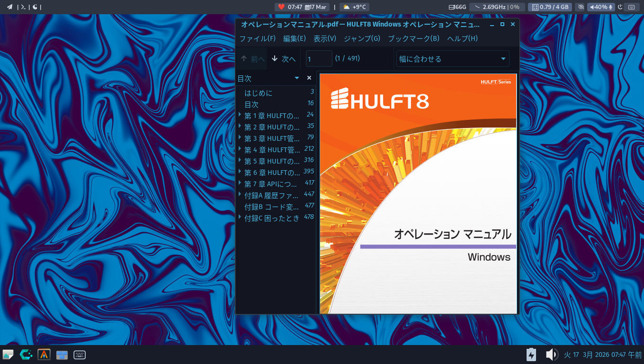This screenshot has width=644, height=364.
Task: Open the ジャンプ(G) menu
Action: point(362,38)
